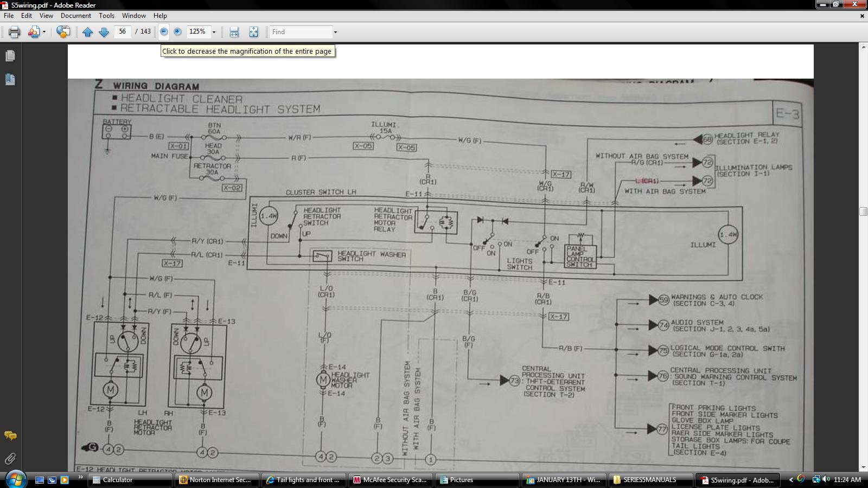The width and height of the screenshot is (868, 488).
Task: Expand the 125% zoom level dropdown
Action: tap(214, 32)
